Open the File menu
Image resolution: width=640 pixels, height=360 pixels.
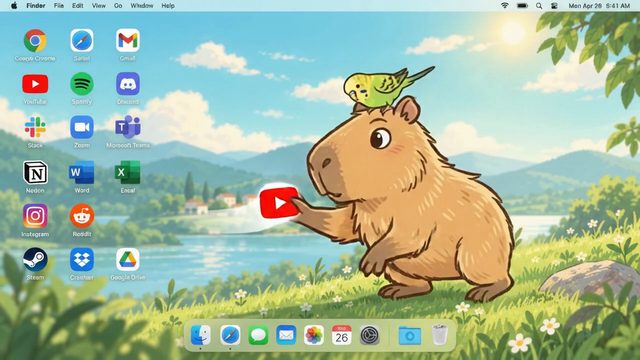tap(59, 6)
